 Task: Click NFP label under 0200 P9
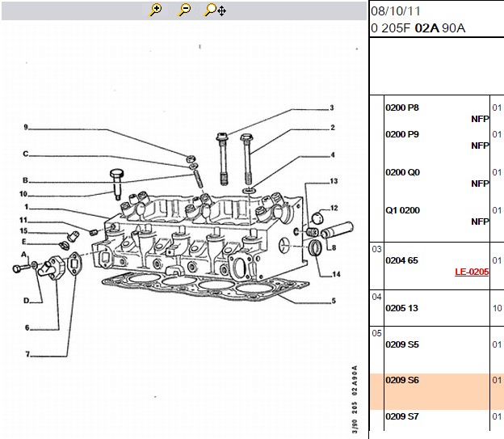(x=480, y=146)
